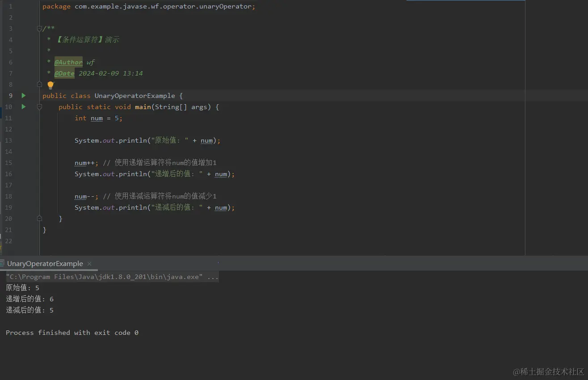
Task: Run the main method from the gutter arrow on line 10
Action: coord(24,106)
